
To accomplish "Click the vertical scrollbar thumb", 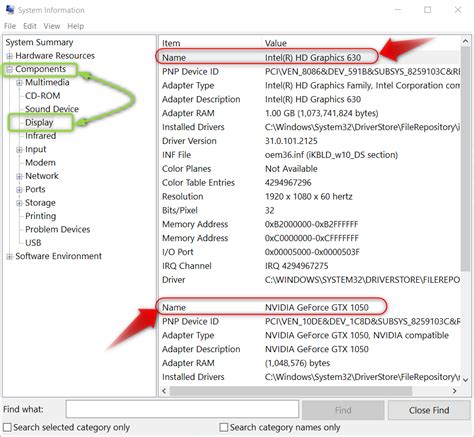I will coord(466,159).
